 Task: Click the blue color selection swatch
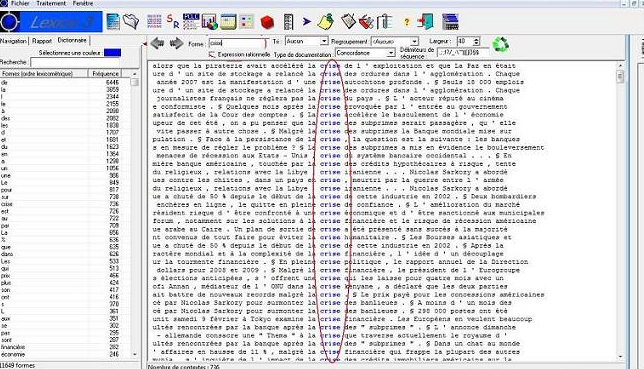113,53
